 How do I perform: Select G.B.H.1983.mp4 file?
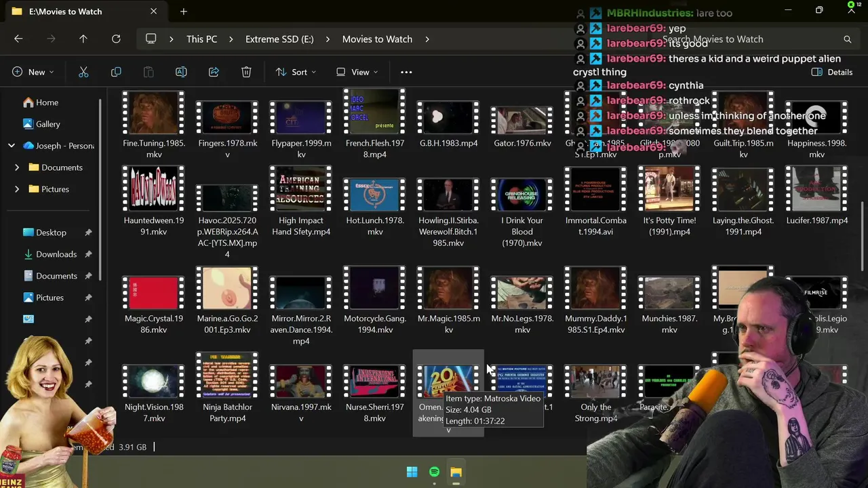(448, 125)
